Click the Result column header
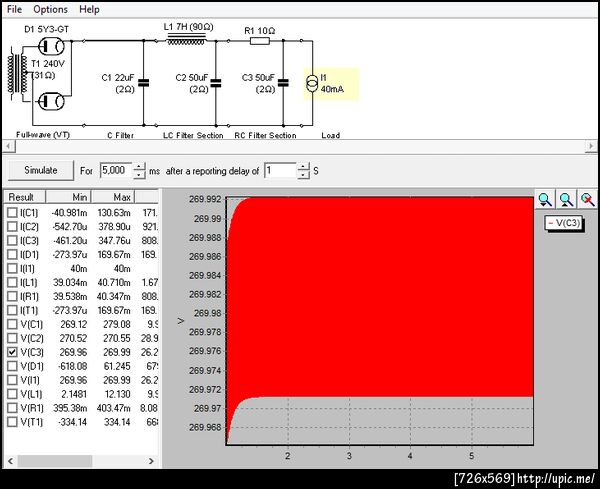This screenshot has height=489, width=600. [x=25, y=197]
